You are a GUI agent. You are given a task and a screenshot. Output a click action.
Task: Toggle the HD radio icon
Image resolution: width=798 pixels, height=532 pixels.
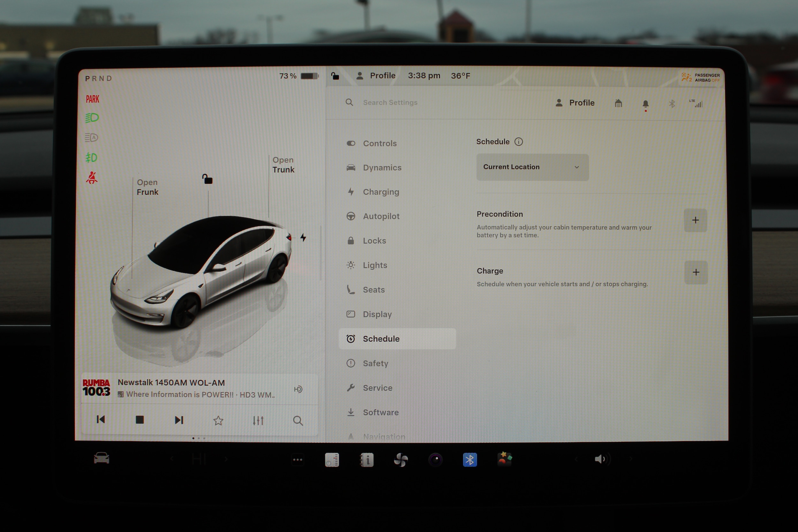pos(298,389)
